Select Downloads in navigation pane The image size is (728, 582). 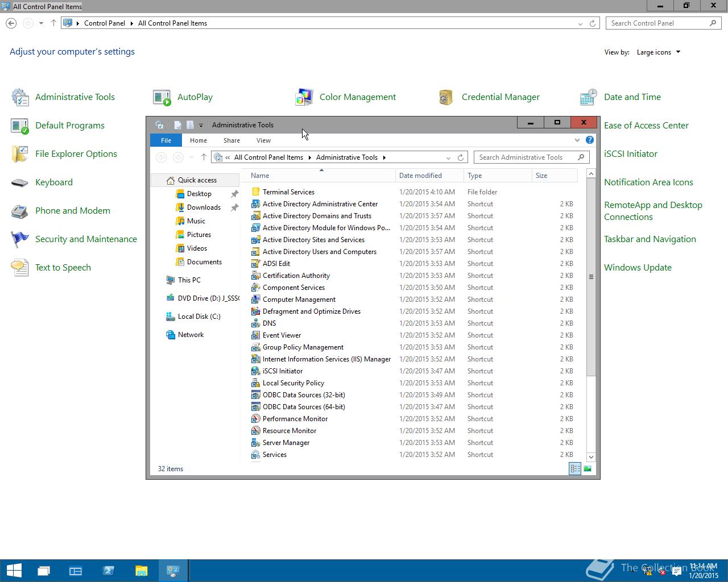point(204,207)
